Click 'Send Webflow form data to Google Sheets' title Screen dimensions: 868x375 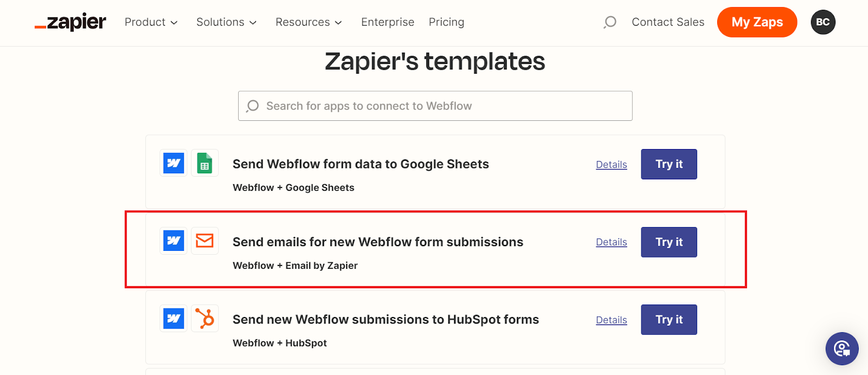(x=361, y=164)
